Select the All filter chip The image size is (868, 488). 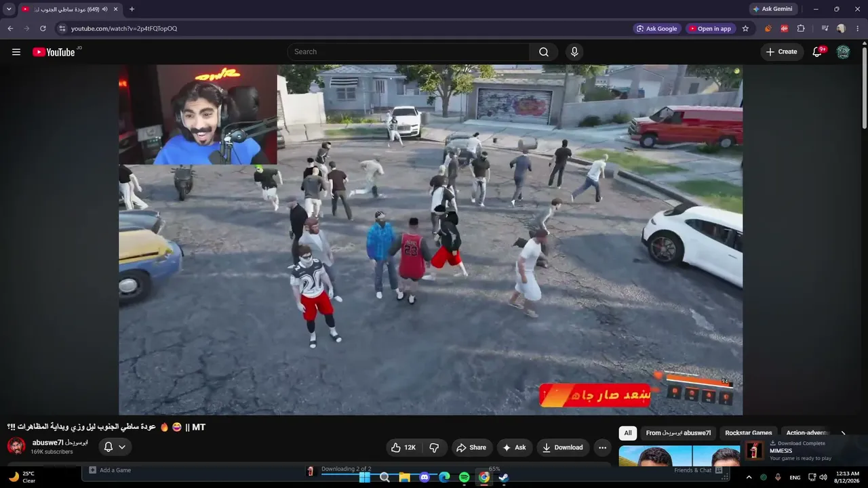coord(628,433)
